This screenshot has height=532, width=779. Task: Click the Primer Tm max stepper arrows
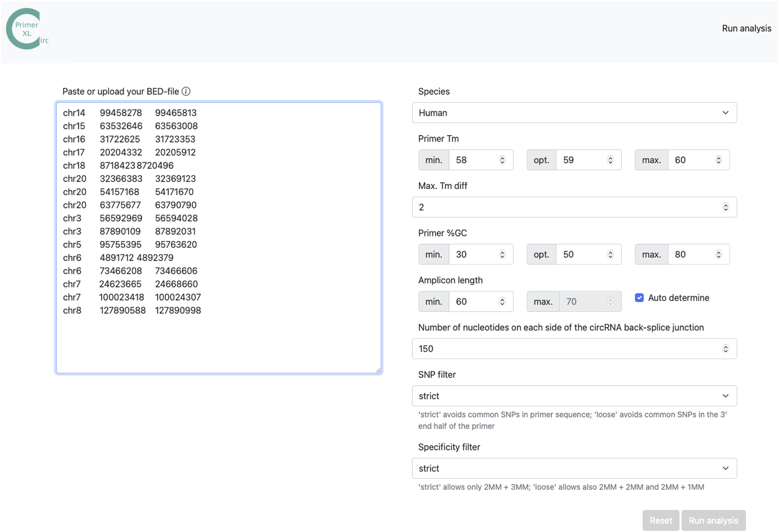pyautogui.click(x=719, y=160)
